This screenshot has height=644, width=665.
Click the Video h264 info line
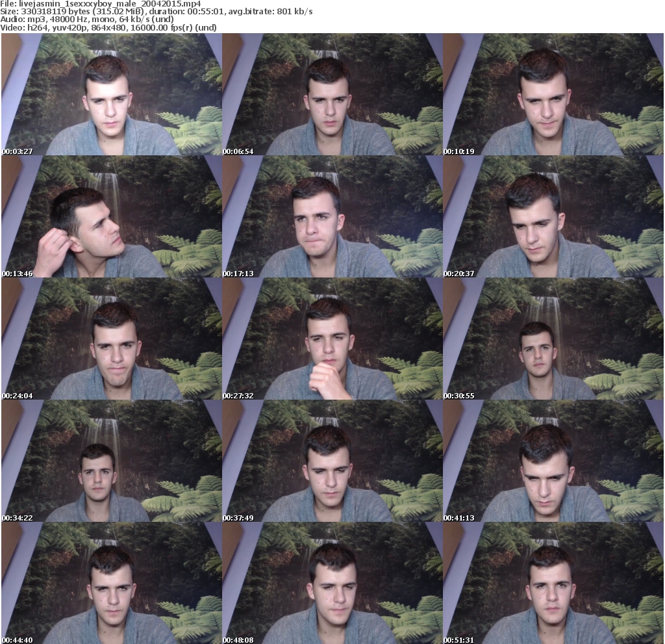coord(108,27)
